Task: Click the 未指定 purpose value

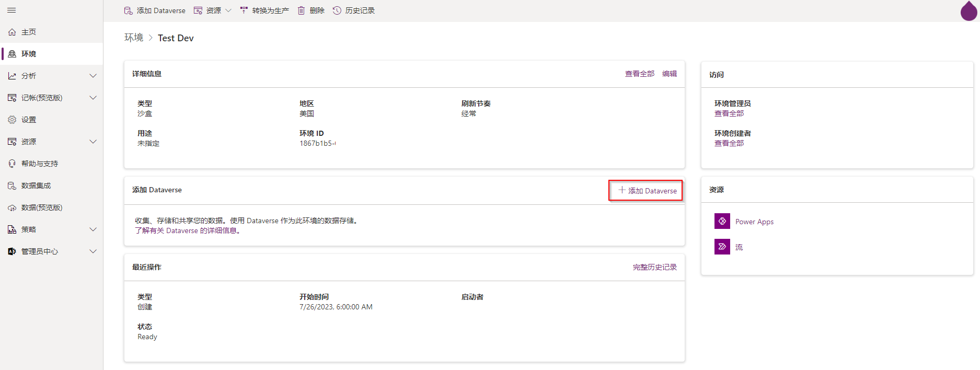Action: pos(148,143)
